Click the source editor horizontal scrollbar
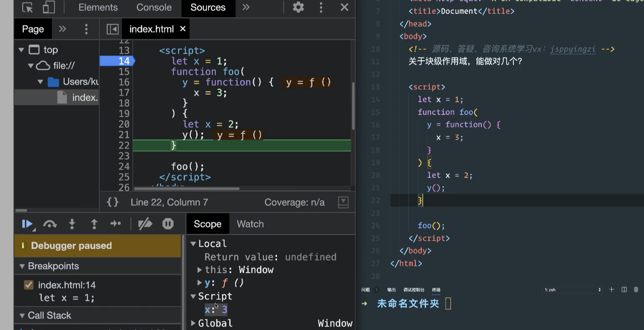This screenshot has height=330, width=644. tap(187, 189)
